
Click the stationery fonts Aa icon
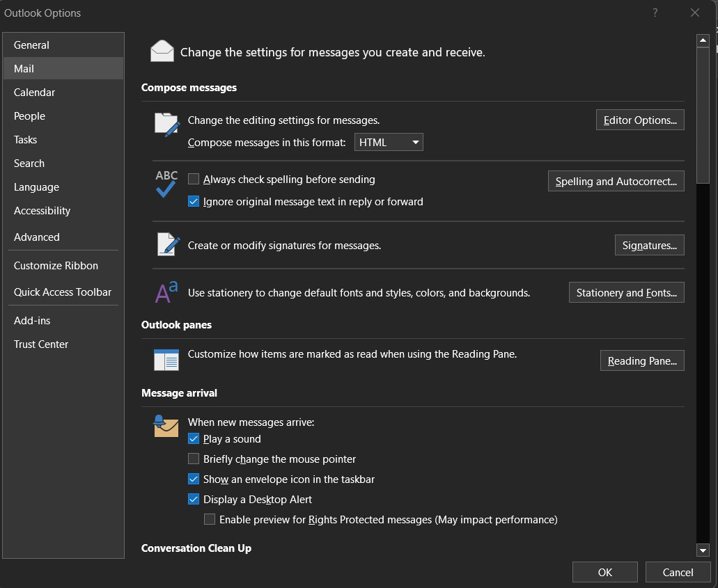coord(166,292)
